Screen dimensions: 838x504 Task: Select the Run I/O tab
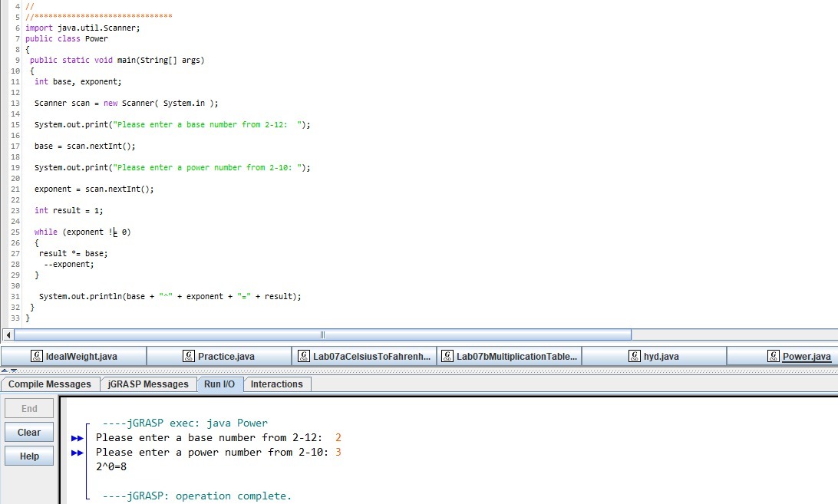(219, 384)
